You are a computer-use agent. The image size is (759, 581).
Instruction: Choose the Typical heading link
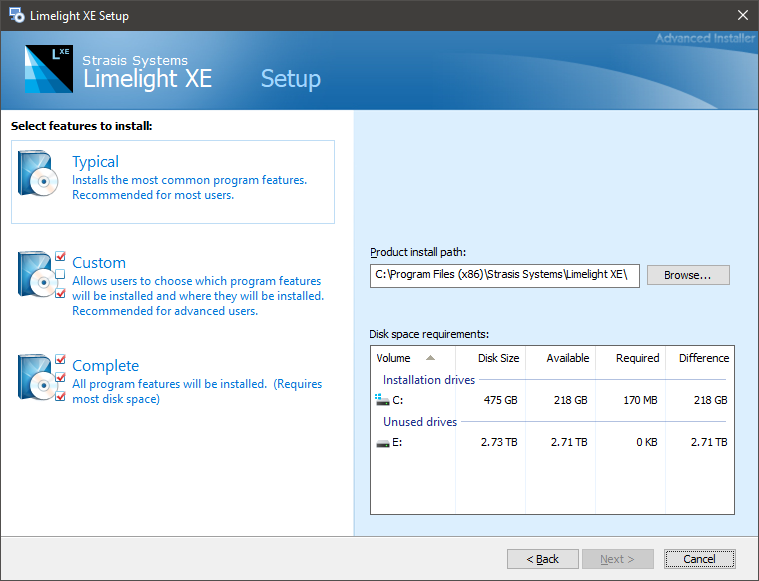point(95,162)
